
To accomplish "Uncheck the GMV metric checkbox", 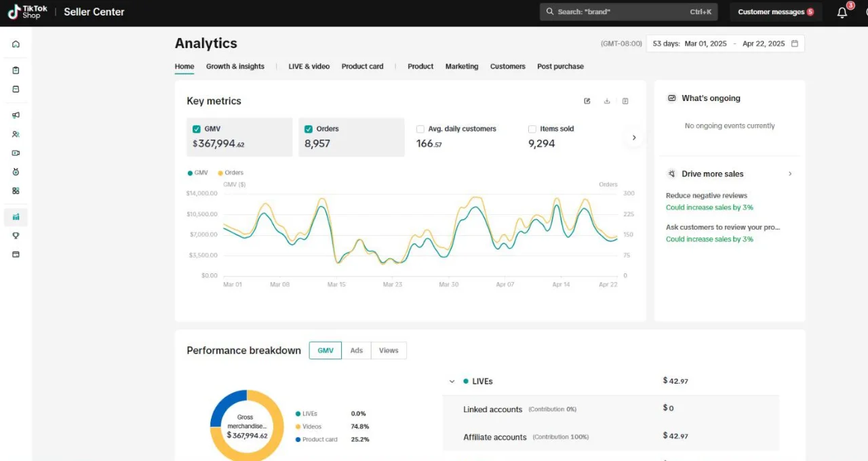I will click(197, 129).
